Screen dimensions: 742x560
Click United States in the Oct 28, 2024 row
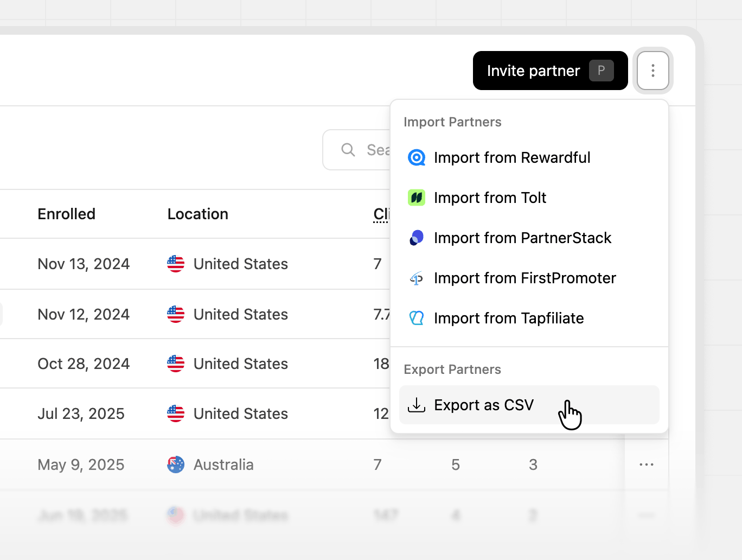(x=241, y=364)
